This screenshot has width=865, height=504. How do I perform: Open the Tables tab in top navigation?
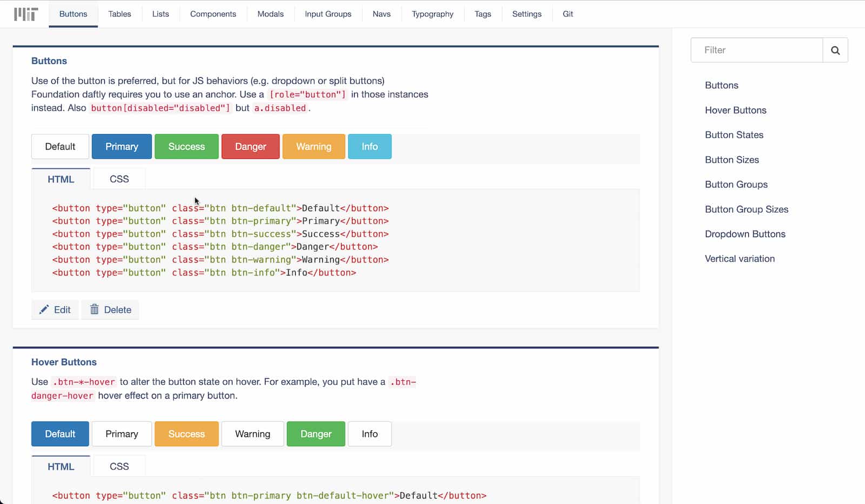point(119,14)
